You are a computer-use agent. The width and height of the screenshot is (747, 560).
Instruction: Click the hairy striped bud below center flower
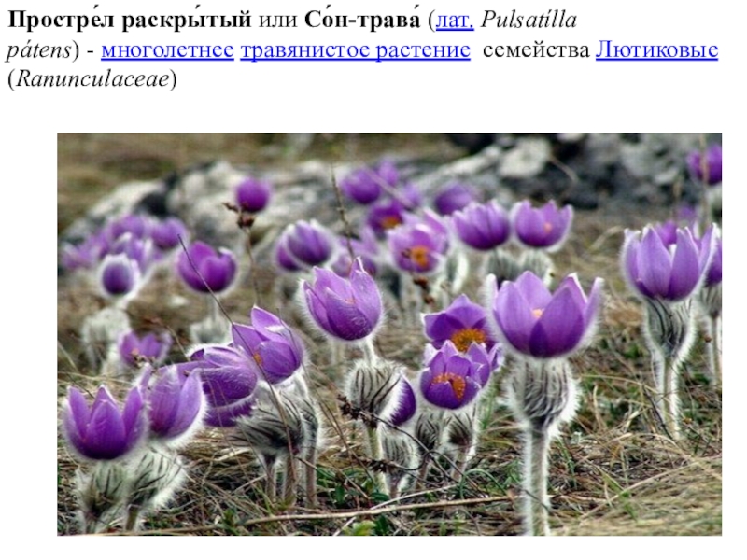(x=372, y=388)
